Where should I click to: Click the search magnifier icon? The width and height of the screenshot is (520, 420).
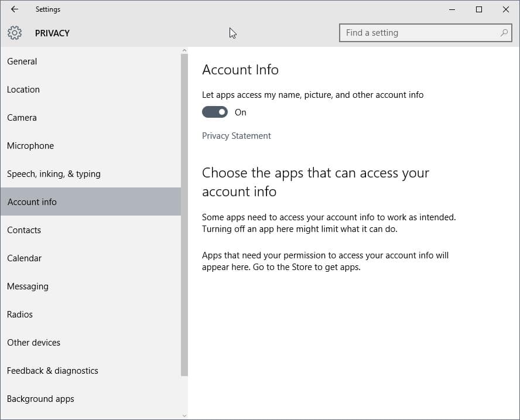click(x=504, y=33)
